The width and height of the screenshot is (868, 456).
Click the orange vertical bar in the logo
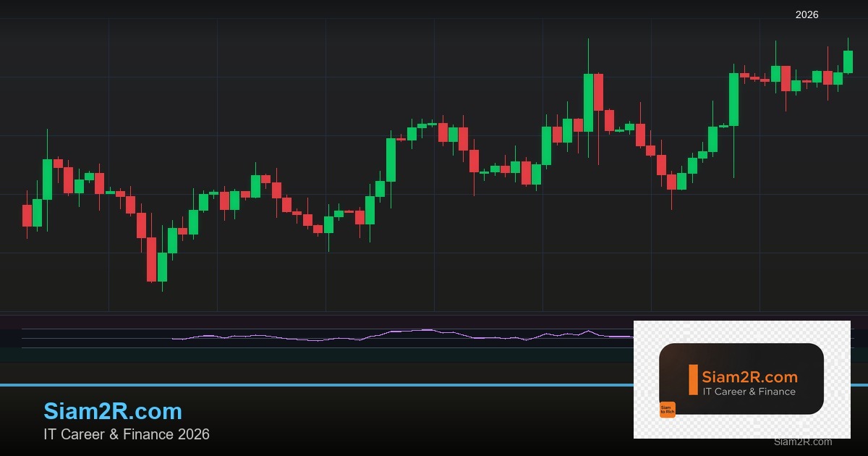click(x=693, y=379)
